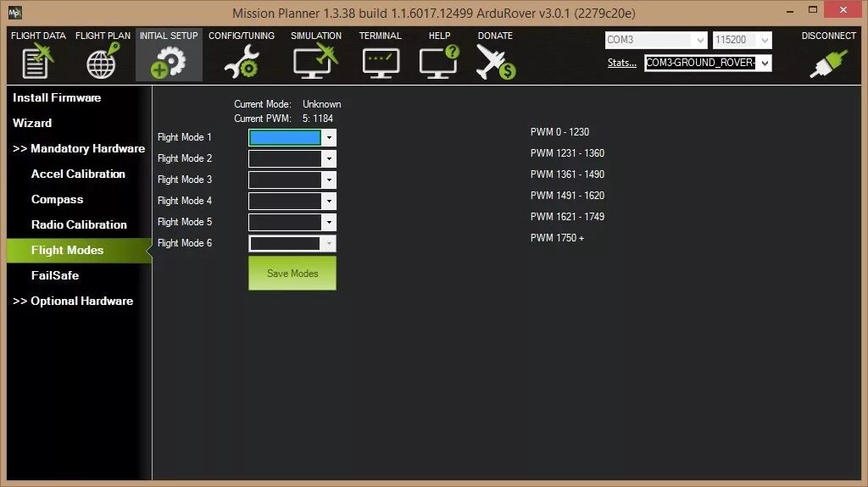Click the 'PWM 1361 - 1490' text

(567, 174)
